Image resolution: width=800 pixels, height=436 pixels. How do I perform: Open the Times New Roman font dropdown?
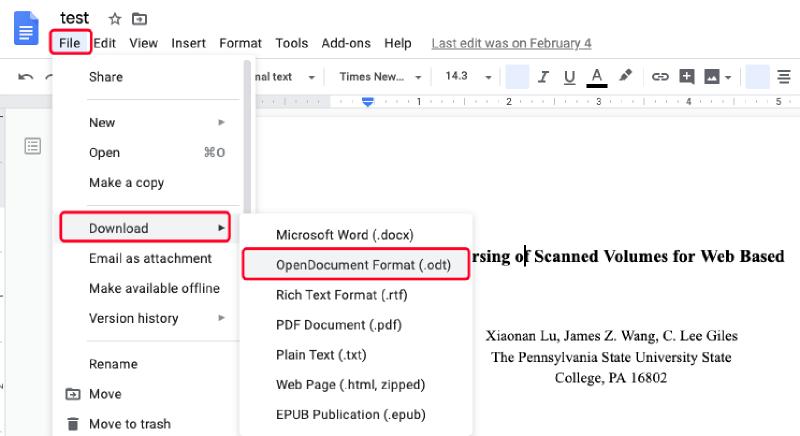378,76
